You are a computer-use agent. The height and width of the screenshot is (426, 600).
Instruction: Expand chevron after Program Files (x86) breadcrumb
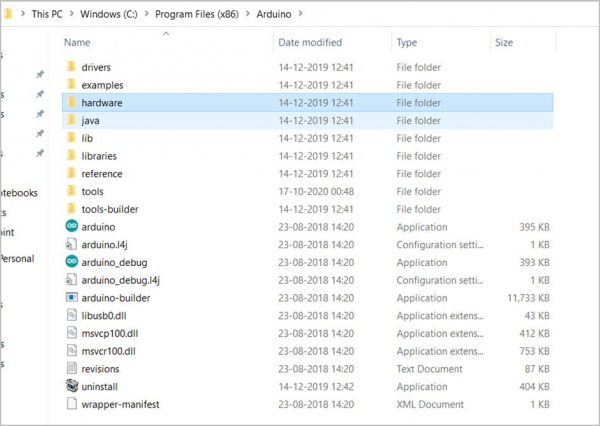(x=248, y=14)
